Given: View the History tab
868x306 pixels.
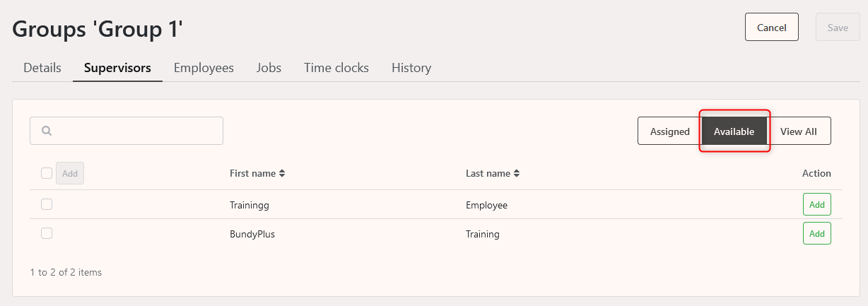Looking at the screenshot, I should click(x=411, y=68).
